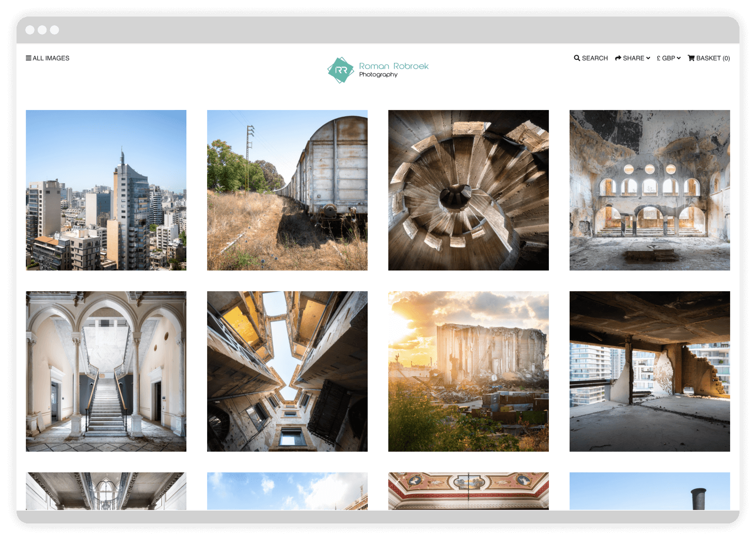
Task: Open the damaged high-rise interior photo
Action: pyautogui.click(x=650, y=371)
